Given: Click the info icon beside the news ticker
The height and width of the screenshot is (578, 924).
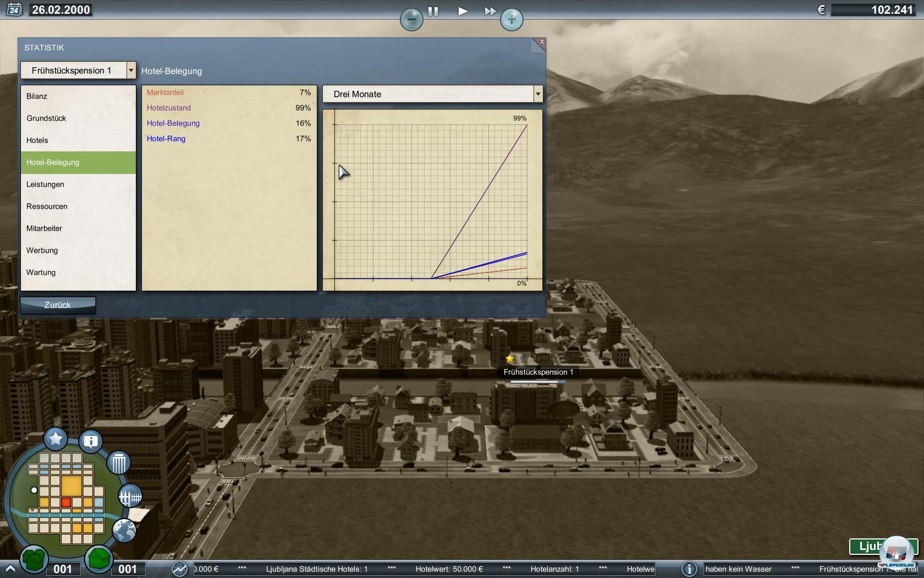Looking at the screenshot, I should (689, 569).
